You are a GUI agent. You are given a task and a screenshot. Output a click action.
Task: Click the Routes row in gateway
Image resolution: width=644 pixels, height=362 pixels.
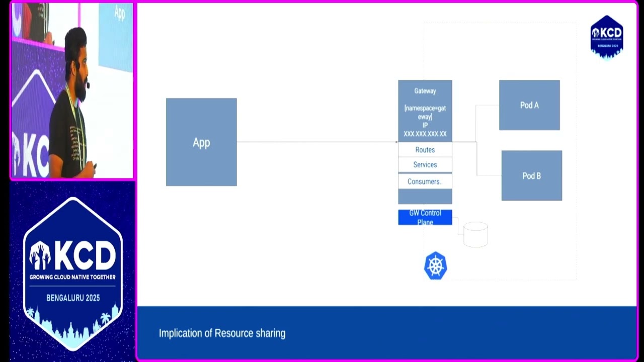425,150
